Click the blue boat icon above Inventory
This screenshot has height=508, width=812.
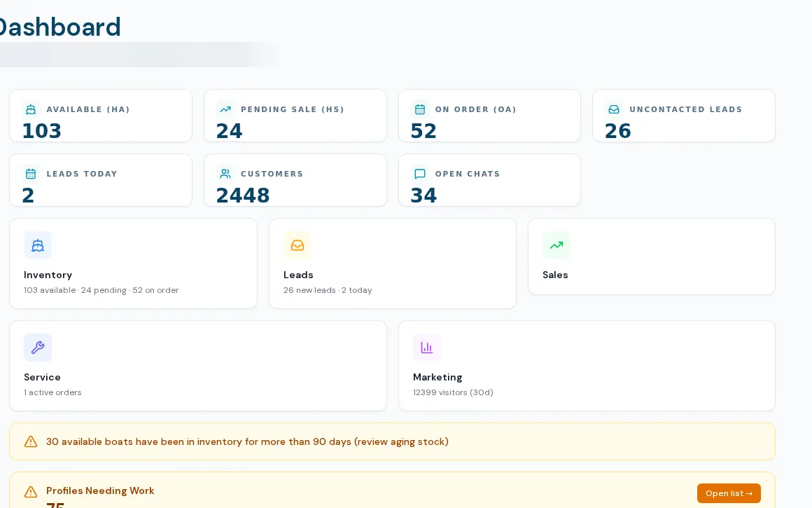click(38, 245)
